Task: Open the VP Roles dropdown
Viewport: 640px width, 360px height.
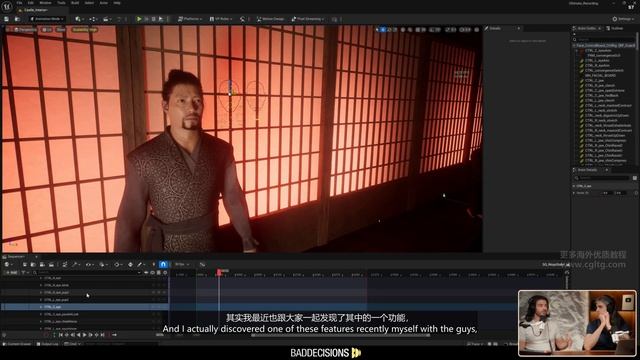Action: coord(221,19)
